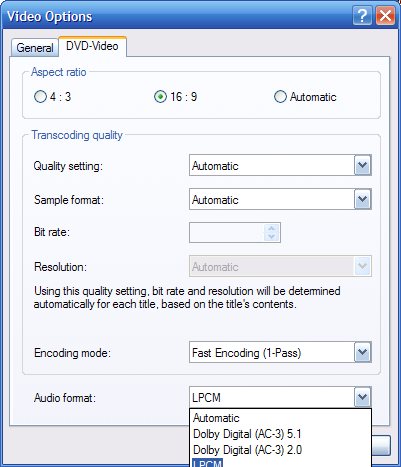Expand the Sample format dropdown arrow
Screen dimensions: 401x467
(x=362, y=199)
